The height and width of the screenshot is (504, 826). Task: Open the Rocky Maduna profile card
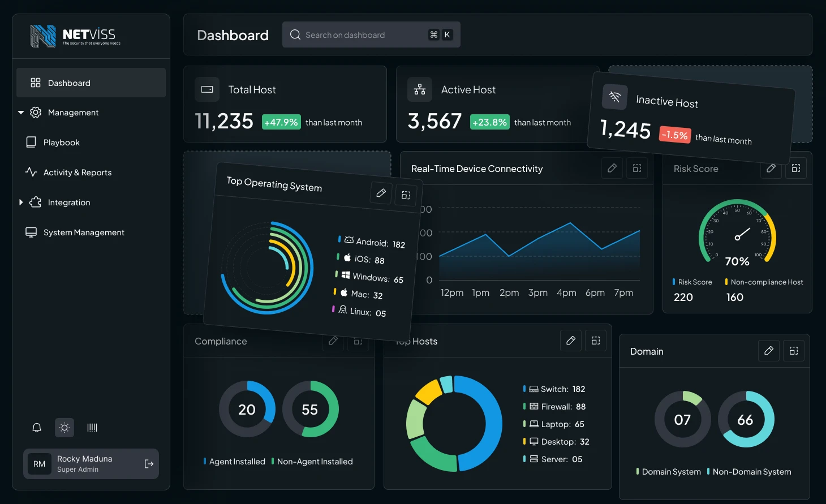(x=85, y=464)
